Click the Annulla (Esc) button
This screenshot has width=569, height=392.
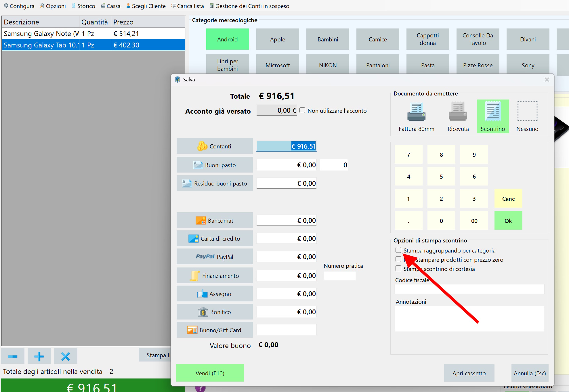[530, 373]
